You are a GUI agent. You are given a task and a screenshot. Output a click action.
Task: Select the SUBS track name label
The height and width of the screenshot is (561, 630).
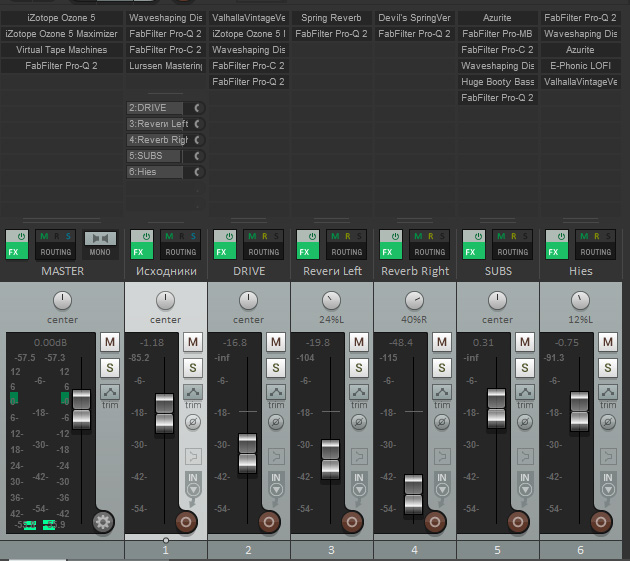coord(498,271)
